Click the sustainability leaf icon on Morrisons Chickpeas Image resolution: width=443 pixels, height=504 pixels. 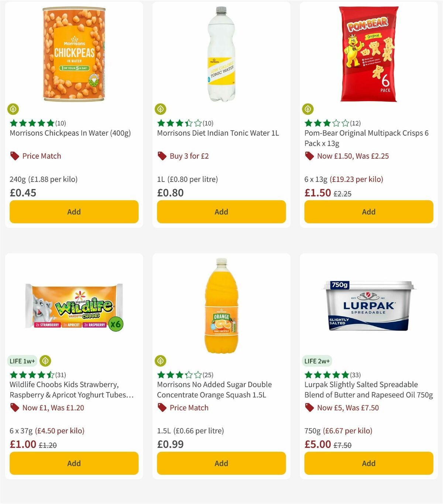point(13,109)
